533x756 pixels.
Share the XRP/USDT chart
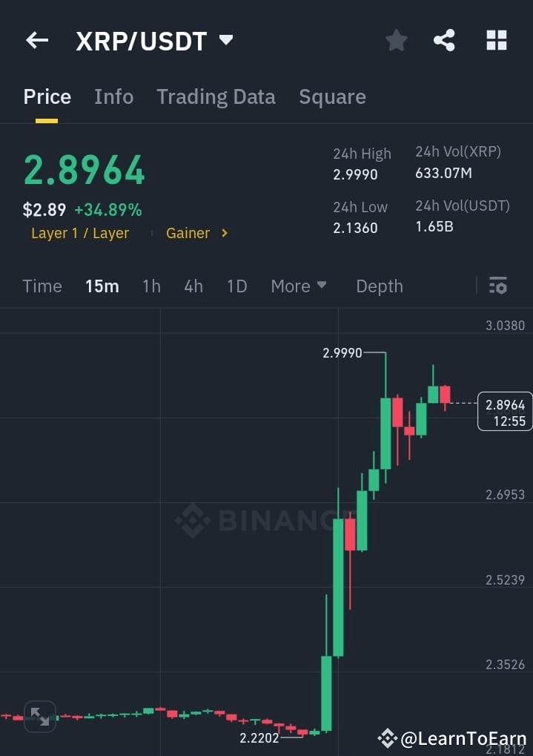point(444,40)
